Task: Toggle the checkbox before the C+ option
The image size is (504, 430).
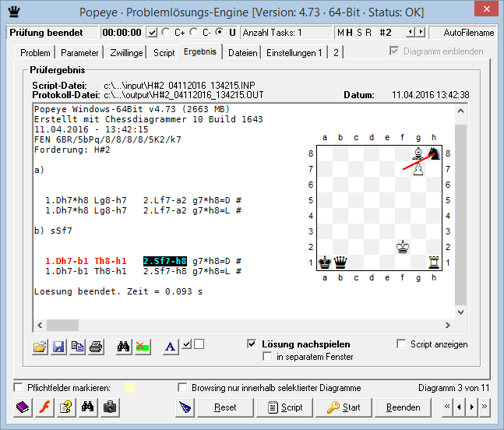Action: (153, 33)
